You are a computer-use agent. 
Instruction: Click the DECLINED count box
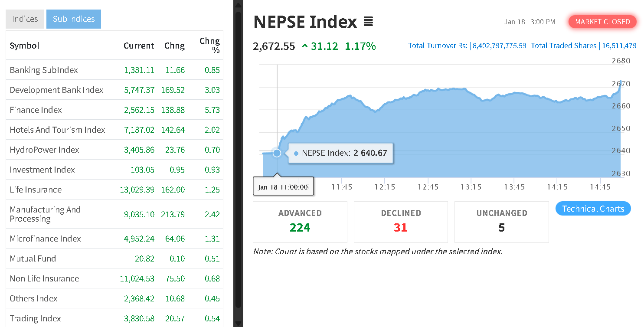pyautogui.click(x=401, y=222)
